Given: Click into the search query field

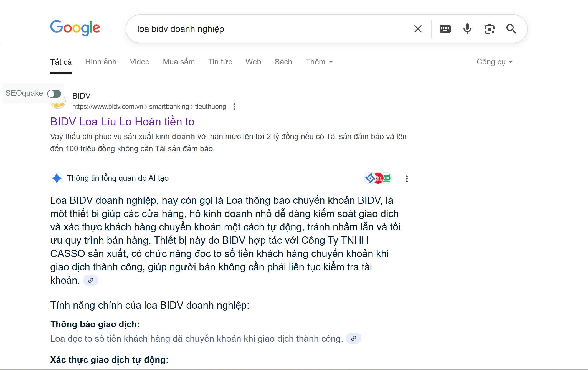Looking at the screenshot, I should click(272, 29).
